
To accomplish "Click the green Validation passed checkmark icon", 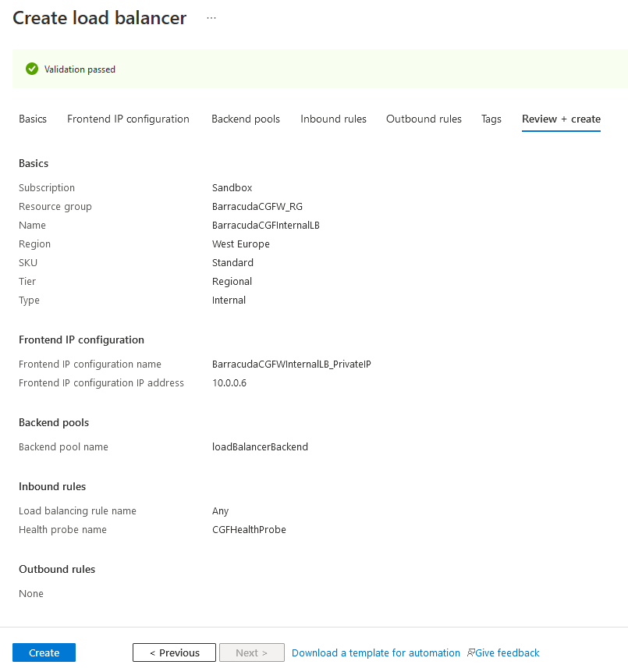I will pyautogui.click(x=32, y=69).
